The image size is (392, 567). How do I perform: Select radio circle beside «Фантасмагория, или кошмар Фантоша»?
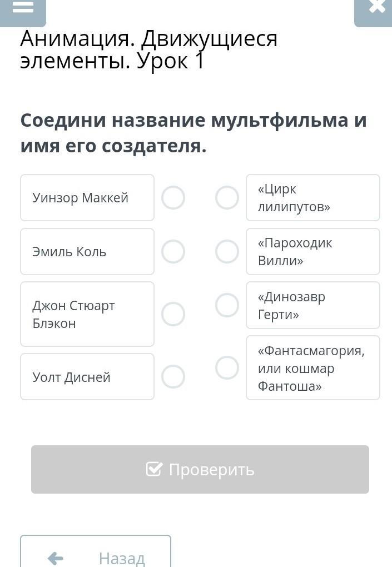click(227, 367)
